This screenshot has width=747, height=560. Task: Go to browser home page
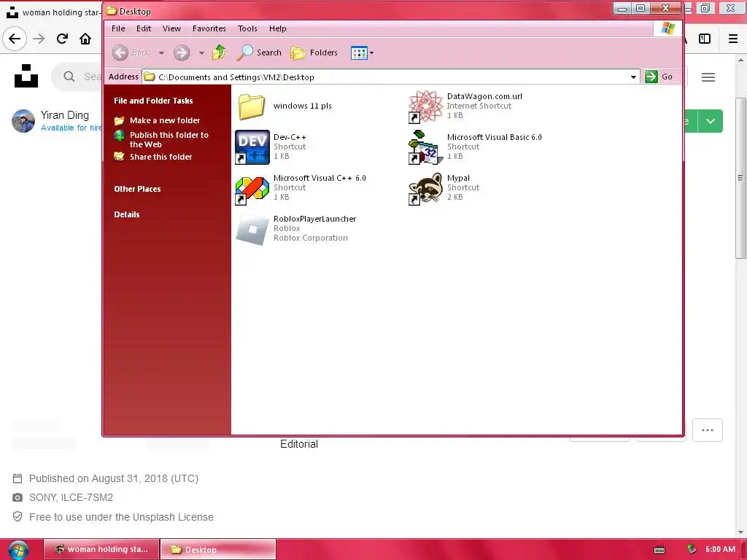[85, 39]
